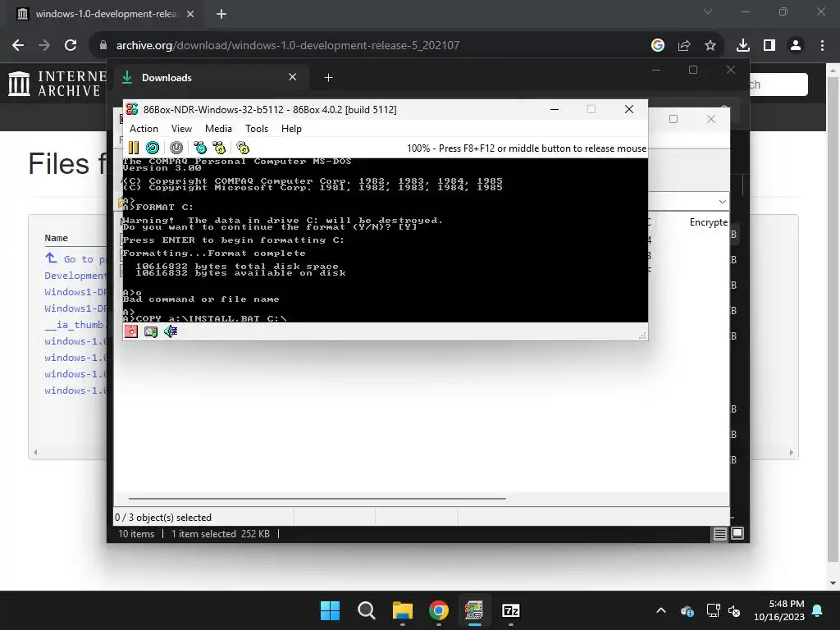Send Ctrl+Alt+Del via 86Box toolbar

(200, 148)
